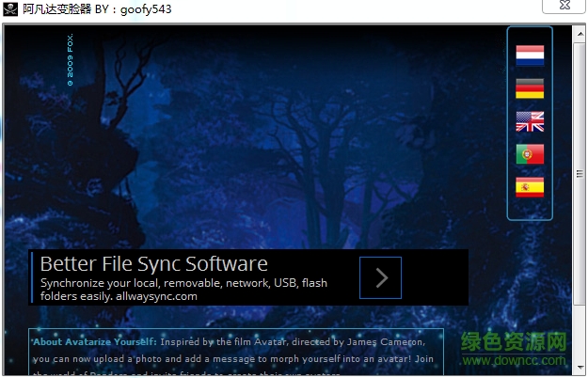Click the Avatar film description paragraph
The image size is (588, 378).
(235, 358)
